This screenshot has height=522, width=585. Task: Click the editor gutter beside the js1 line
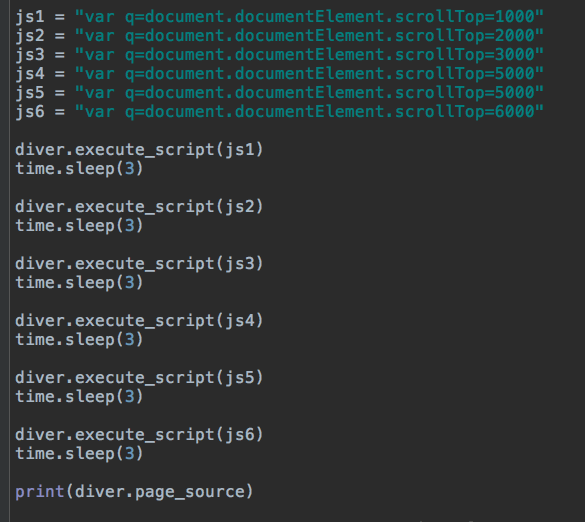(x=5, y=17)
